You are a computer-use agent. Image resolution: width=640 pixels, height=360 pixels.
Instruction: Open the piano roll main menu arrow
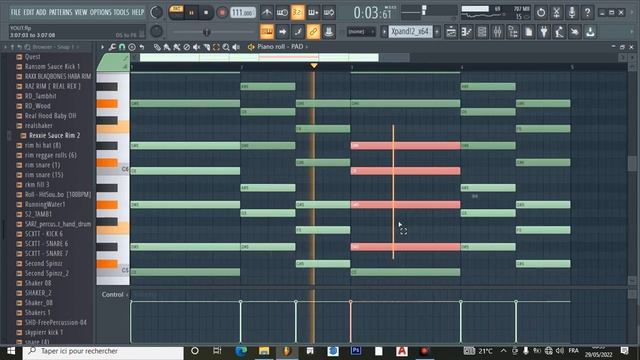tap(102, 47)
